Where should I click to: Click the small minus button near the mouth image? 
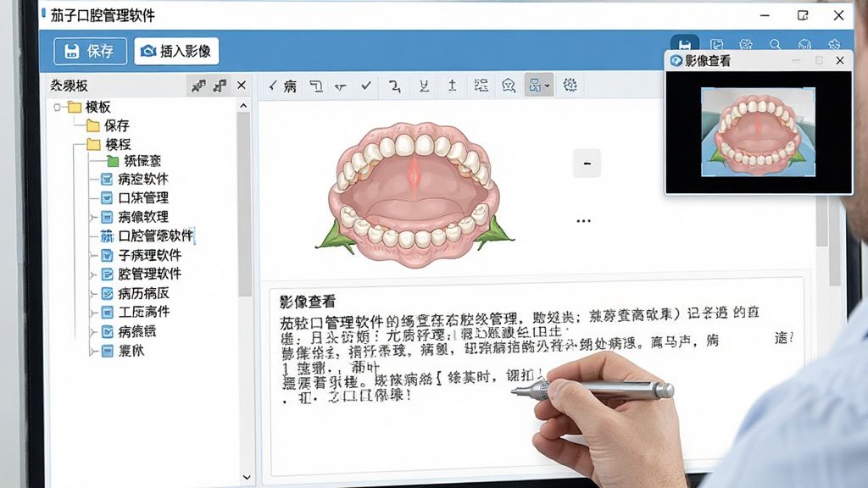coord(587,164)
